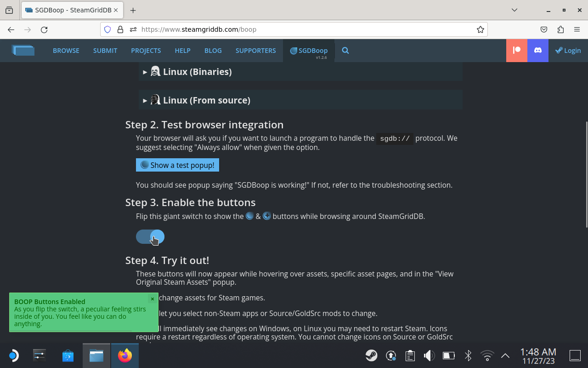Open System Settings from the taskbar
588x368 pixels.
point(40,356)
